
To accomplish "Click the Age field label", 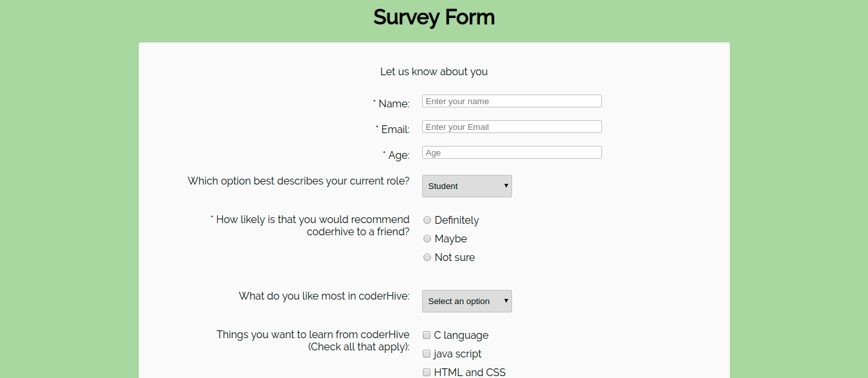I will click(x=398, y=155).
